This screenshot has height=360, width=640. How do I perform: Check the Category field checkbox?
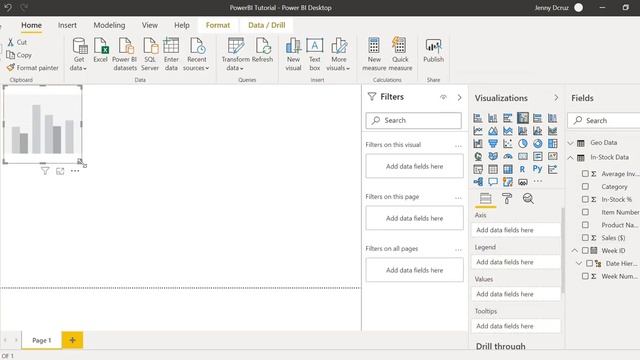click(x=585, y=187)
